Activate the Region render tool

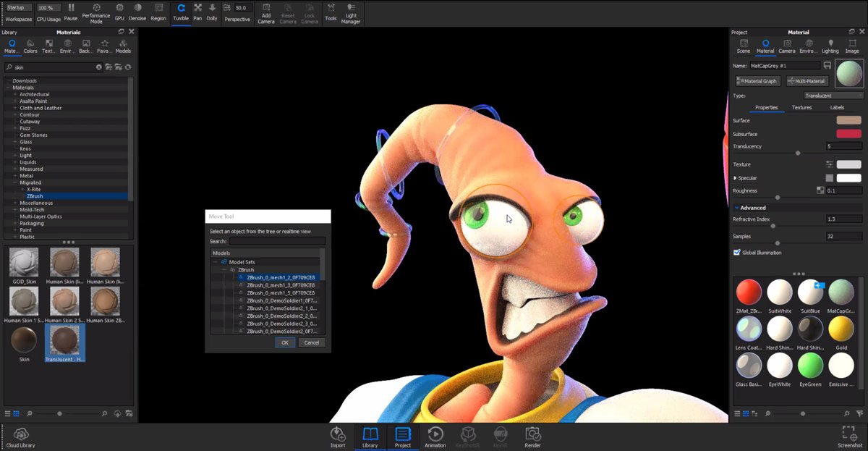click(x=158, y=12)
